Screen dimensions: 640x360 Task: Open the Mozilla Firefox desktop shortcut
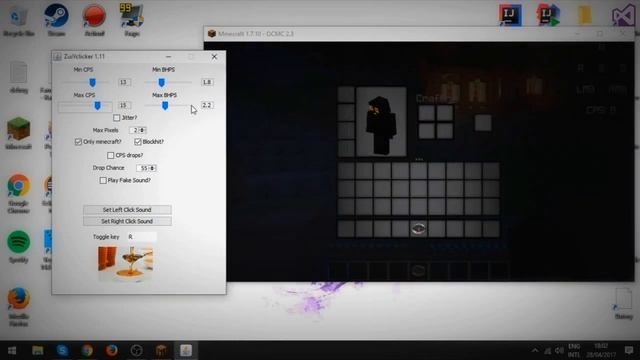(x=18, y=307)
